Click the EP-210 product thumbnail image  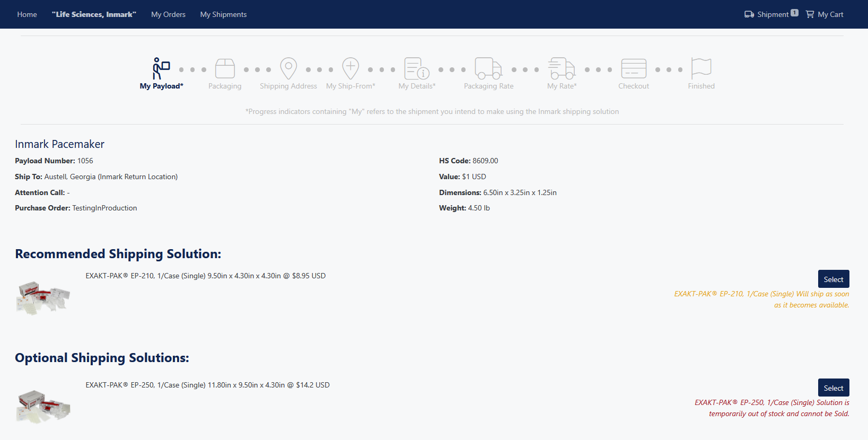(43, 298)
